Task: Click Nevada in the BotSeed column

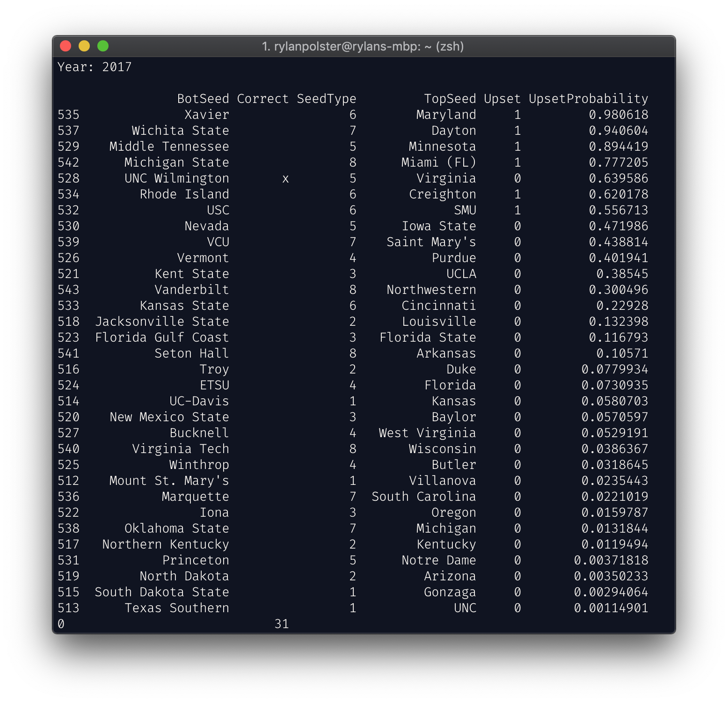Action: [x=207, y=226]
